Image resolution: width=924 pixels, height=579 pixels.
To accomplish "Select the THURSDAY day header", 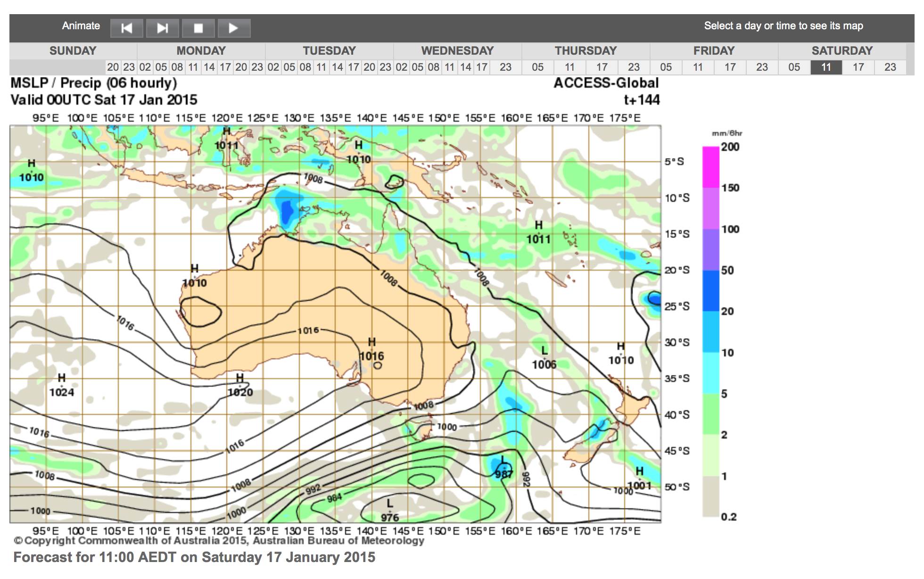I will (586, 50).
